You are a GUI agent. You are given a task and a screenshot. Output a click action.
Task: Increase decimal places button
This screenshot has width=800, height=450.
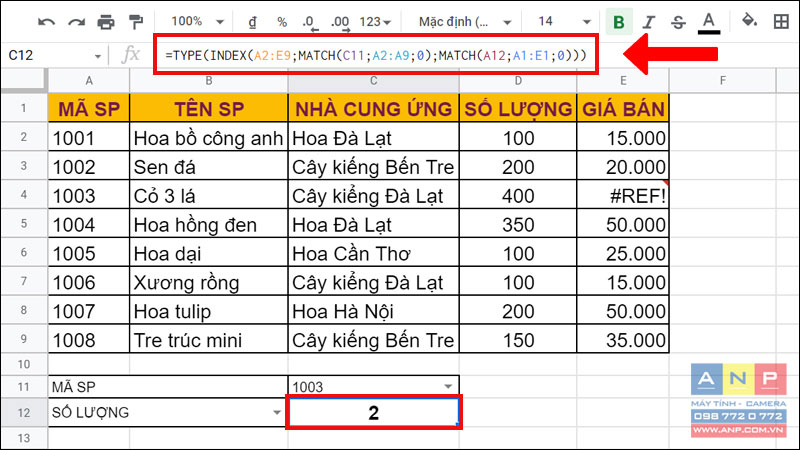(340, 22)
